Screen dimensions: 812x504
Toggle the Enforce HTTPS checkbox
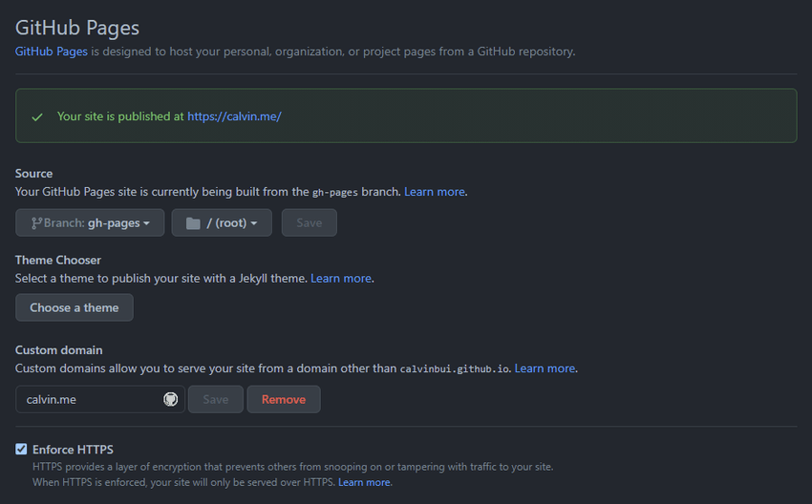tap(21, 450)
